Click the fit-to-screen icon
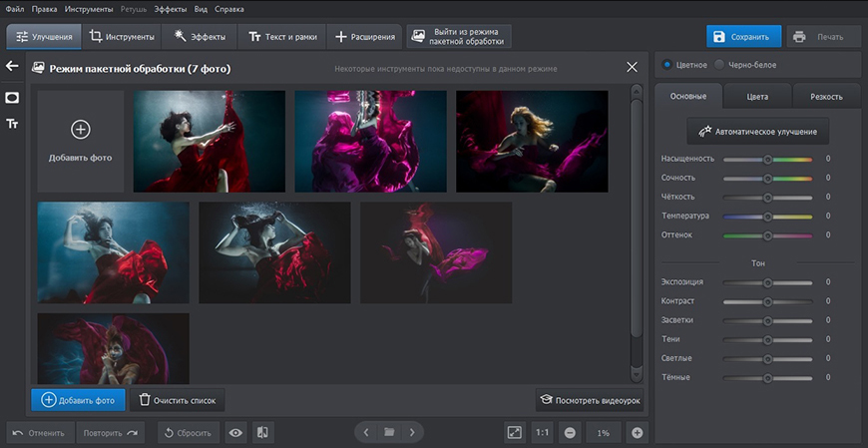The width and height of the screenshot is (868, 448). [514, 433]
